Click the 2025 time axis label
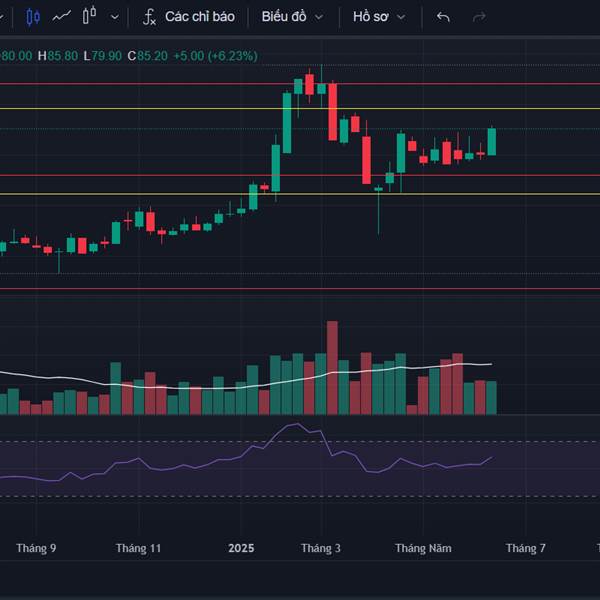The height and width of the screenshot is (600, 600). [241, 548]
